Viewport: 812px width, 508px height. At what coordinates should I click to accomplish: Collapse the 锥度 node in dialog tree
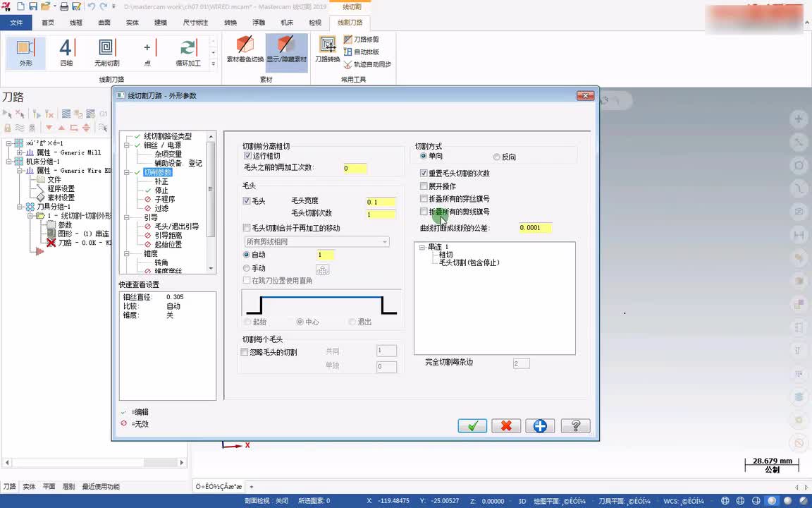coord(126,253)
